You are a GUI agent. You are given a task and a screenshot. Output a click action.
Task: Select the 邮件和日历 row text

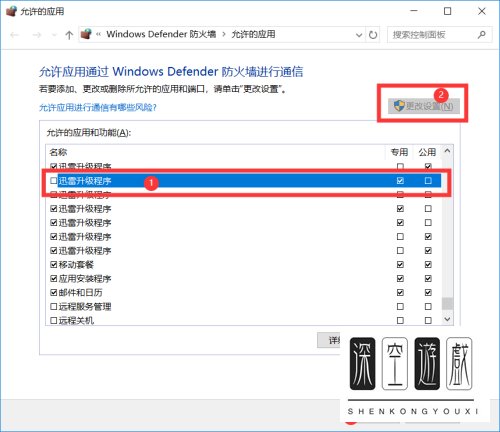81,293
